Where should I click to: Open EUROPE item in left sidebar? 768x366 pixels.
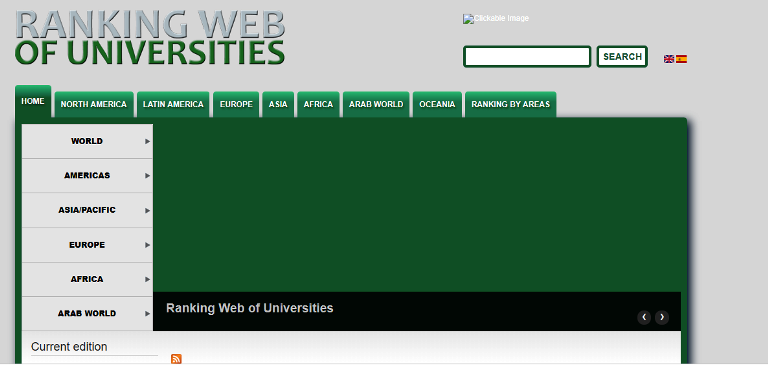click(87, 245)
